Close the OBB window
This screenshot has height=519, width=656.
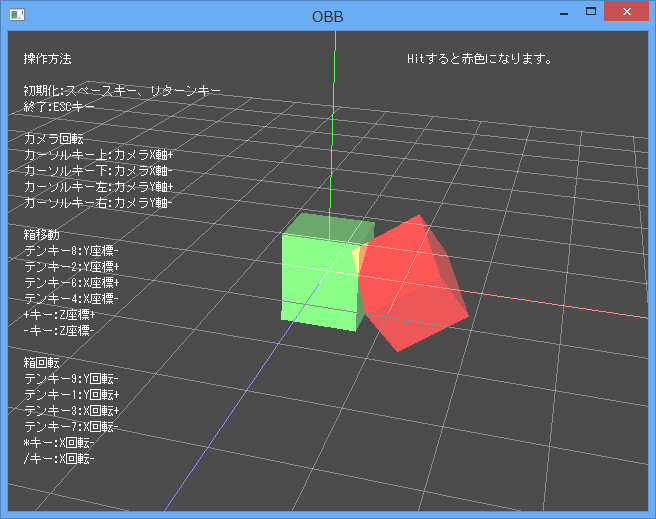point(626,11)
